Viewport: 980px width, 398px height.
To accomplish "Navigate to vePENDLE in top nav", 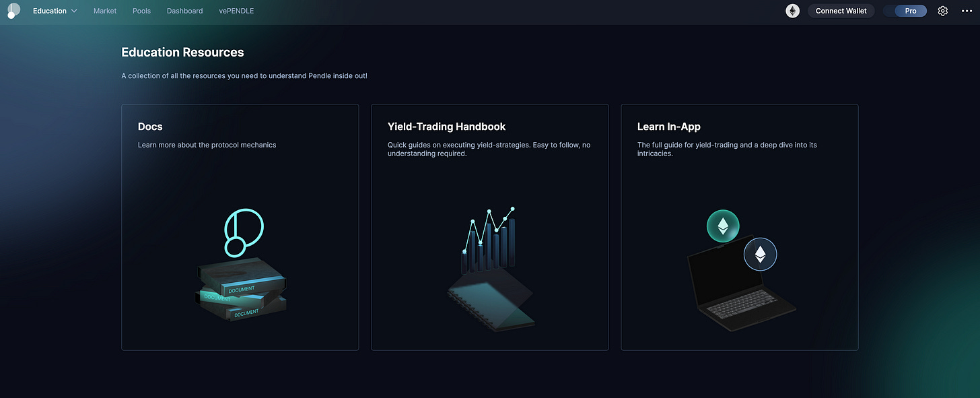I will [x=236, y=11].
